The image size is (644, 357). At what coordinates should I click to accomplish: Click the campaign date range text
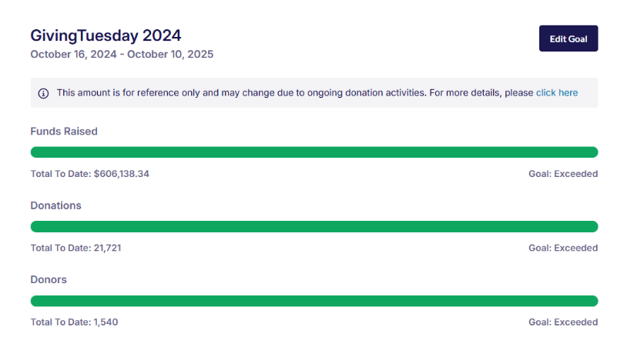pos(122,55)
